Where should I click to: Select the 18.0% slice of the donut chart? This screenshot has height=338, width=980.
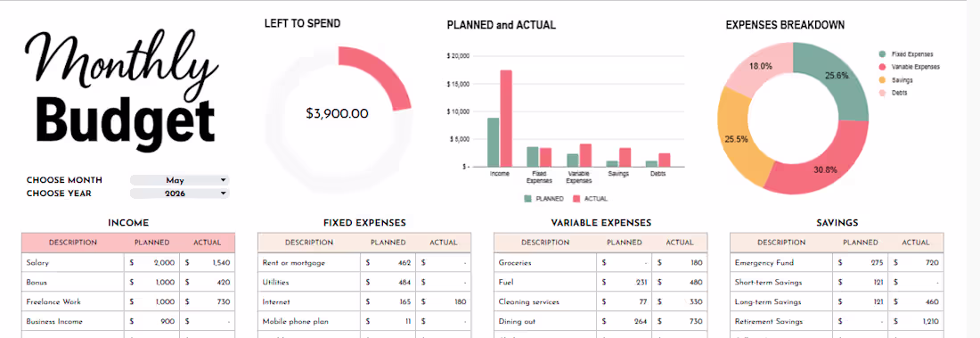click(760, 65)
